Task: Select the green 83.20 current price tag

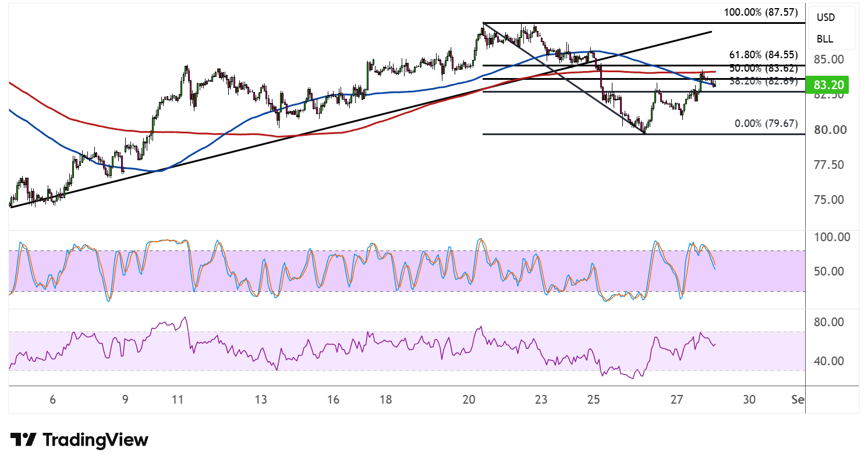Action: (827, 85)
